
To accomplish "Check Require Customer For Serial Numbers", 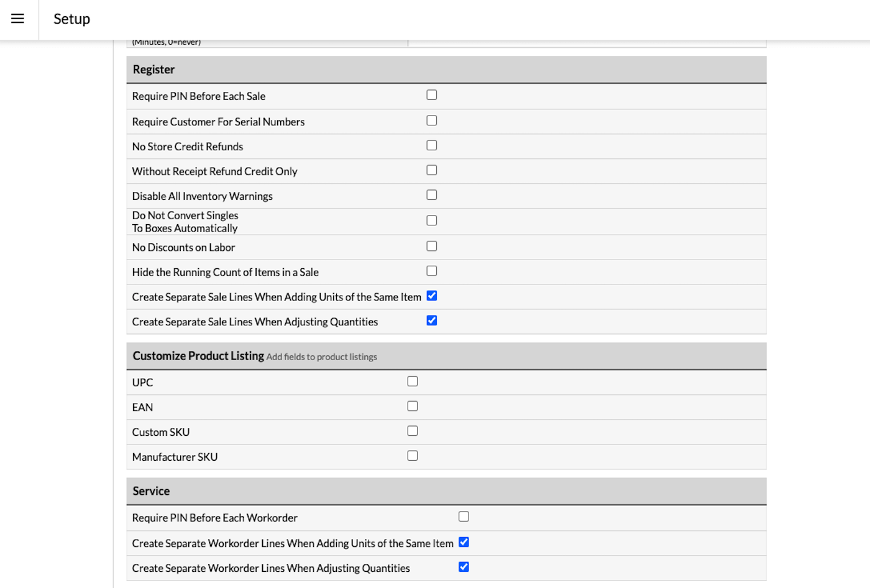I will (432, 120).
